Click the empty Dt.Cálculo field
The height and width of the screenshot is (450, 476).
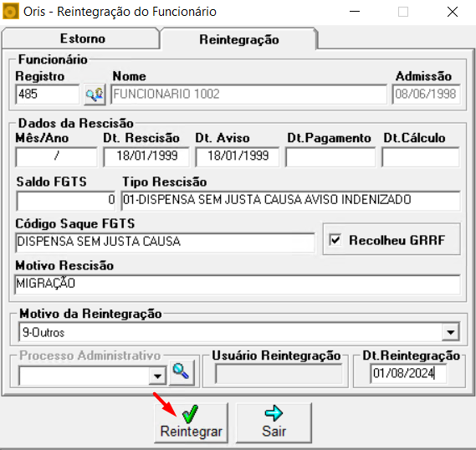(x=421, y=156)
